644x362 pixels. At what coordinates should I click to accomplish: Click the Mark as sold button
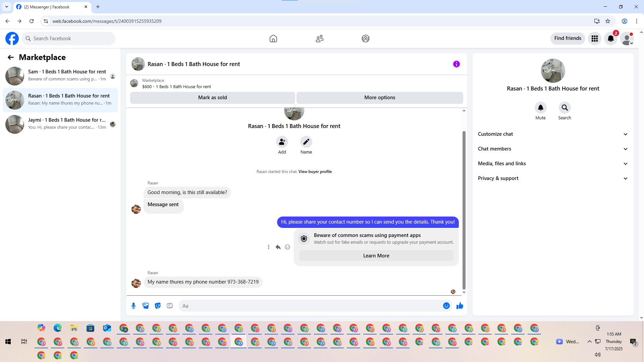coord(213,98)
